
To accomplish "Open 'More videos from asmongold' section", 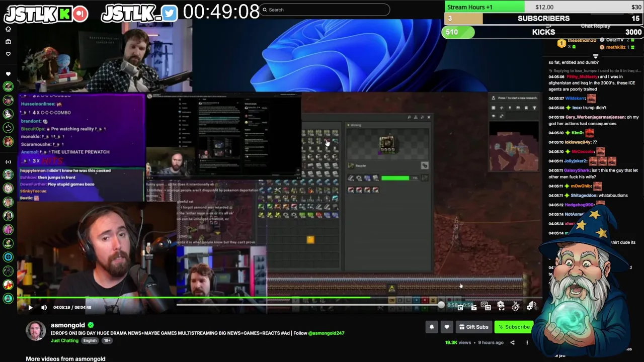I will tap(65, 358).
